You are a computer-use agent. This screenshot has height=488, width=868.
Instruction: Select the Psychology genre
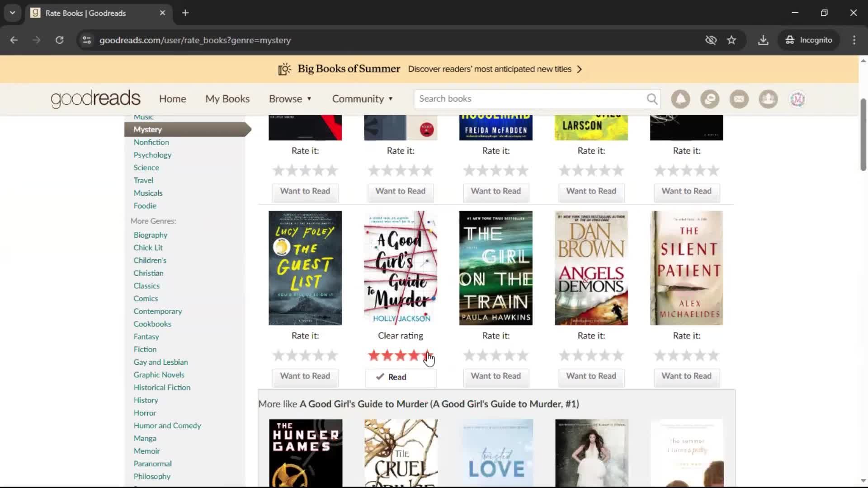pos(152,155)
